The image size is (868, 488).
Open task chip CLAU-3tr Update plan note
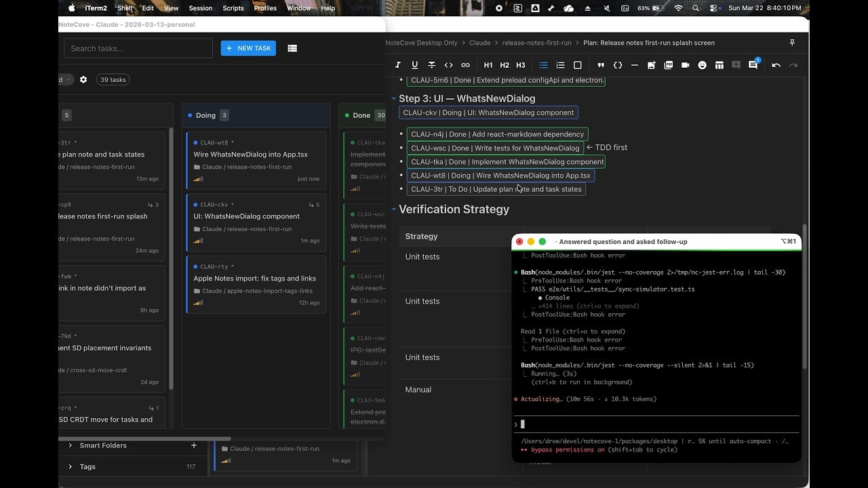(496, 189)
